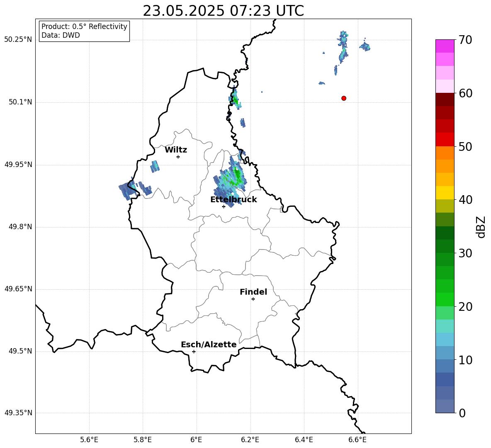
Task: Click the bright red 50-52 dBZ color band
Action: [445, 140]
